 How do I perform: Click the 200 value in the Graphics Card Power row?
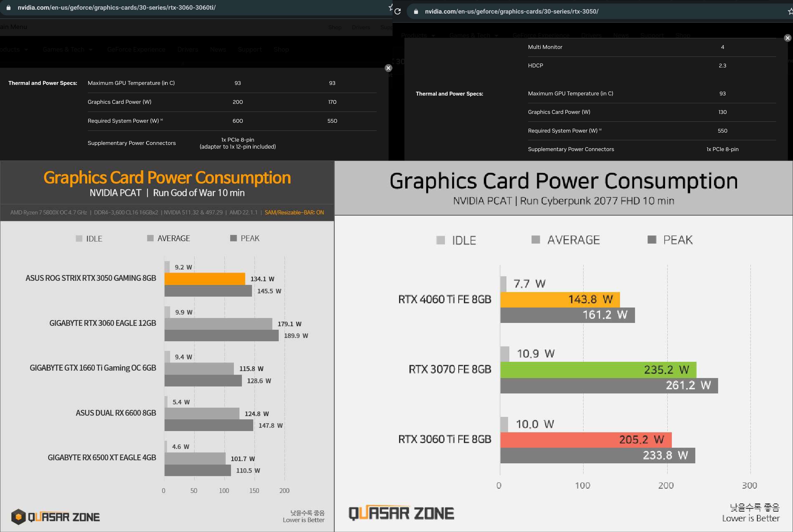[x=238, y=102]
